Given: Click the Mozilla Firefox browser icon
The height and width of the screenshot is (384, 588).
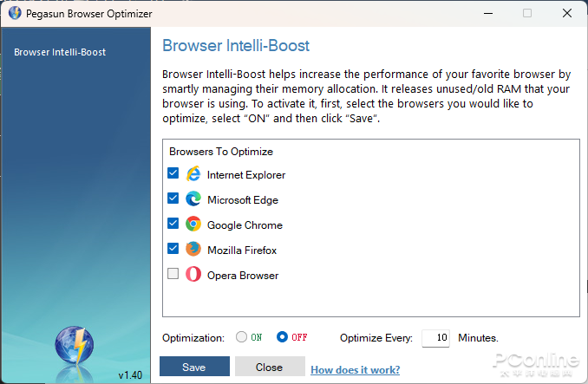Looking at the screenshot, I should click(x=193, y=249).
